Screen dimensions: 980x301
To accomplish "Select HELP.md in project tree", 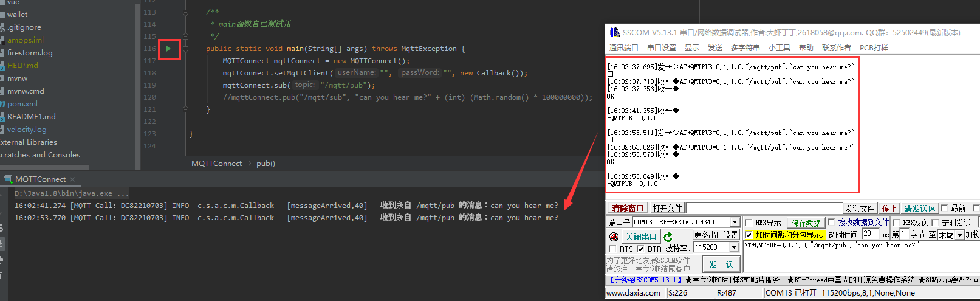I will click(22, 66).
